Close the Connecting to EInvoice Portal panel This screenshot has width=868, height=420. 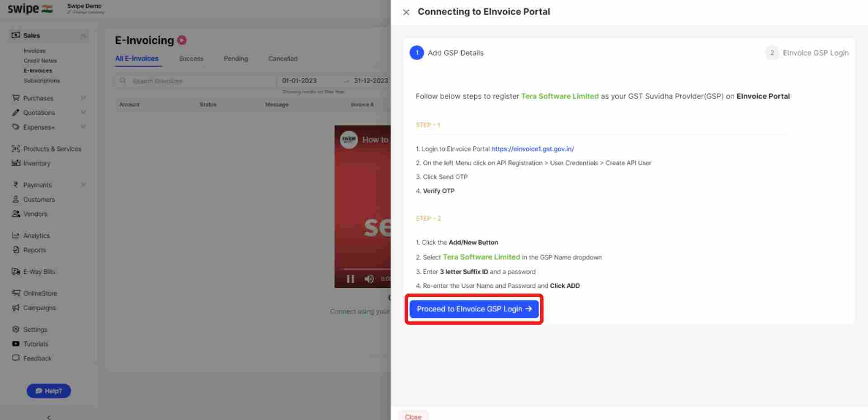pos(406,12)
